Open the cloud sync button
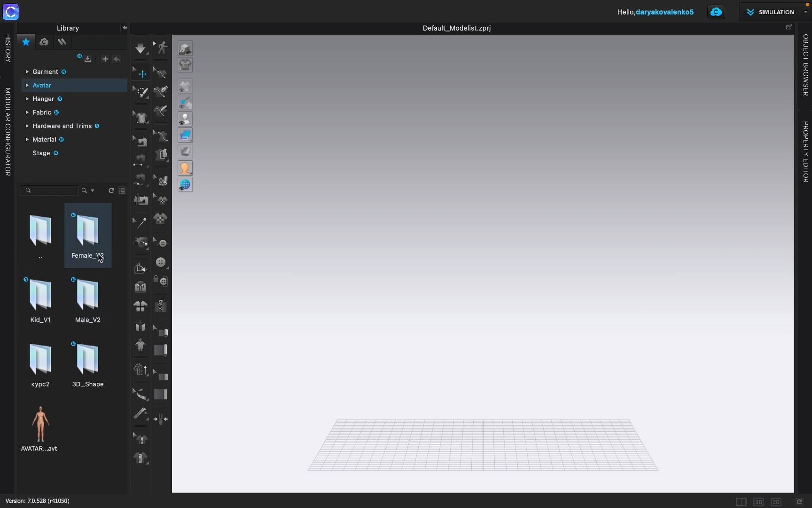 coord(716,12)
